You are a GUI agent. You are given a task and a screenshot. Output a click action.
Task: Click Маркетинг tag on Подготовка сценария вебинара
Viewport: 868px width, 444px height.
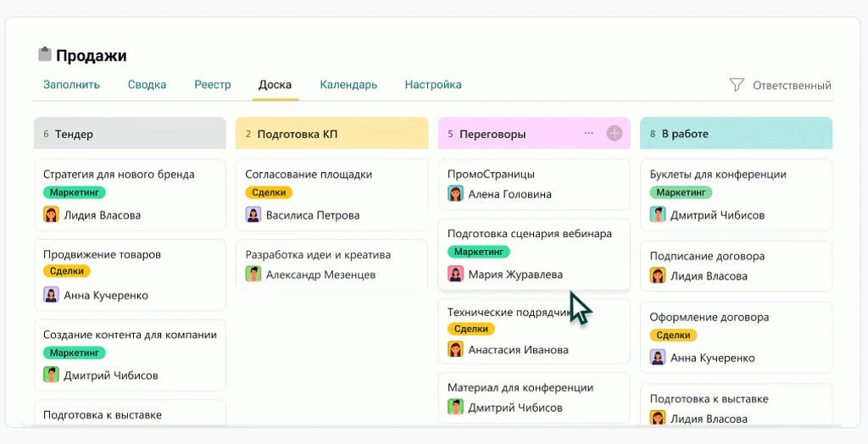479,252
